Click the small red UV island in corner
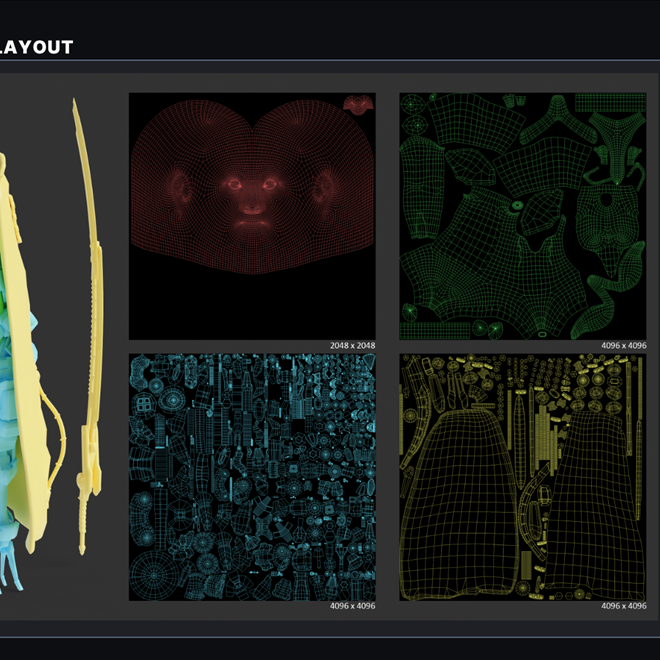This screenshot has height=660, width=660. click(358, 105)
